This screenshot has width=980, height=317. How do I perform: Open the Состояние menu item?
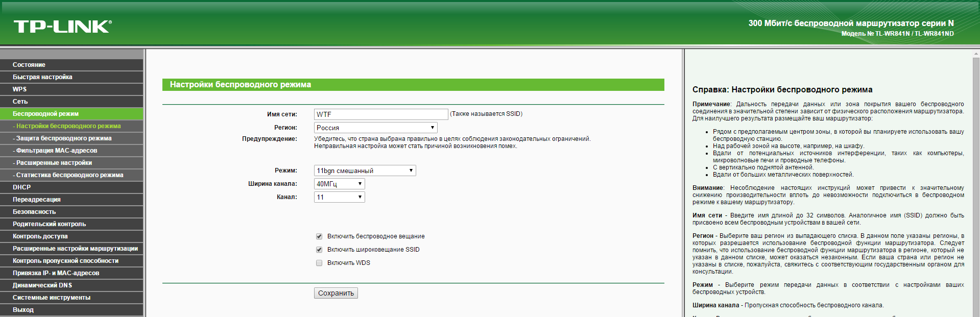pos(71,65)
